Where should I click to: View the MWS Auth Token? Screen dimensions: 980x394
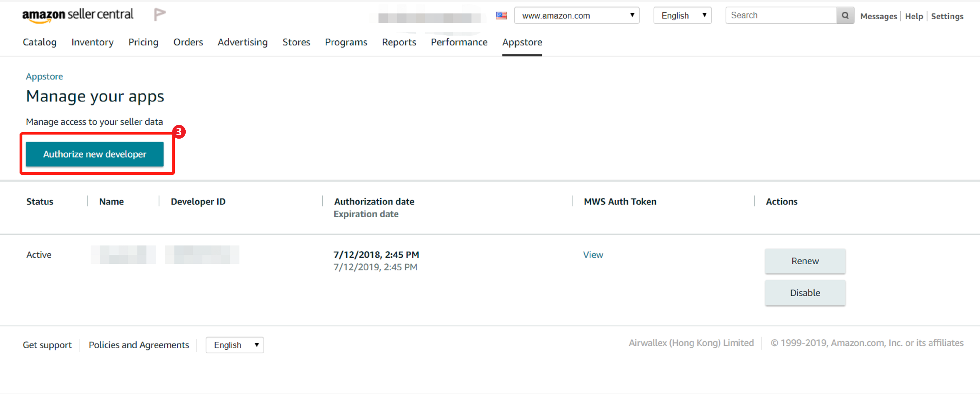593,255
